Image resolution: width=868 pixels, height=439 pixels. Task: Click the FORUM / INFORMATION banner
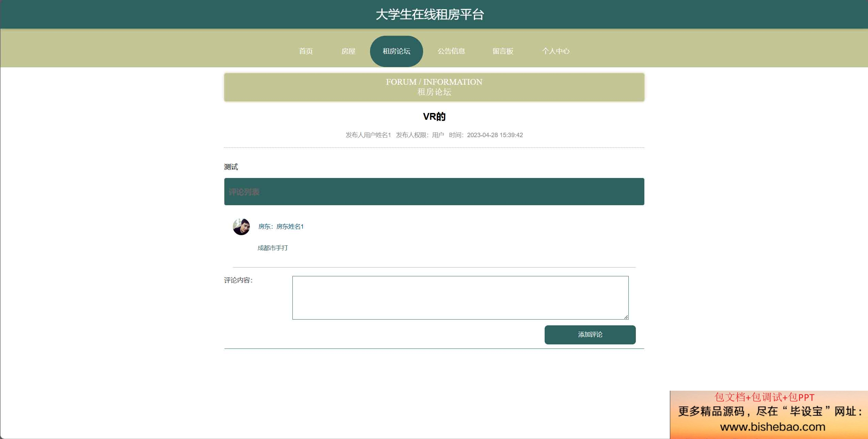click(x=434, y=87)
